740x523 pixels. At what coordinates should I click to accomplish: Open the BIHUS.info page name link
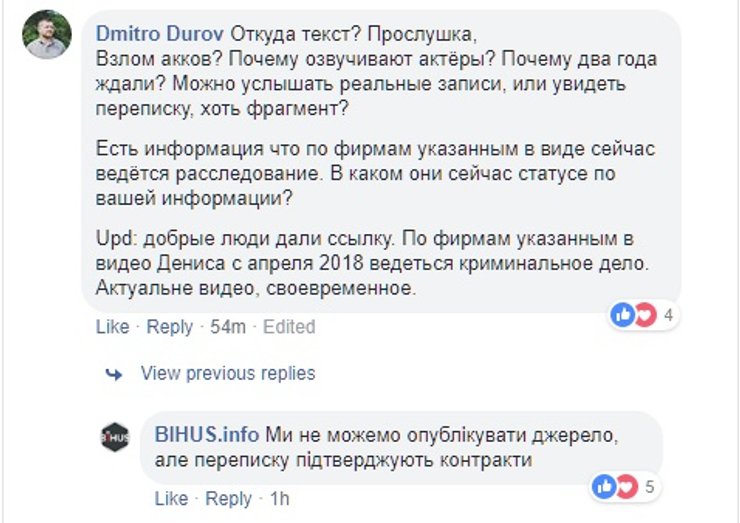coord(207,435)
